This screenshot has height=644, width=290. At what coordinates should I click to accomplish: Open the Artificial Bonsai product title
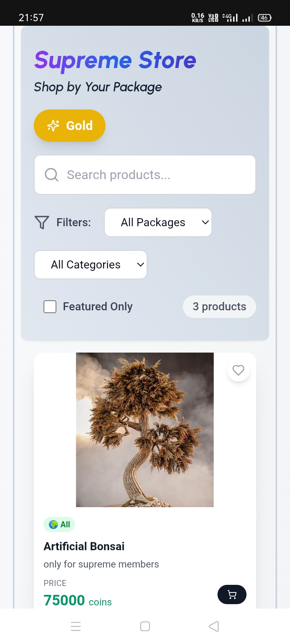coord(84,546)
